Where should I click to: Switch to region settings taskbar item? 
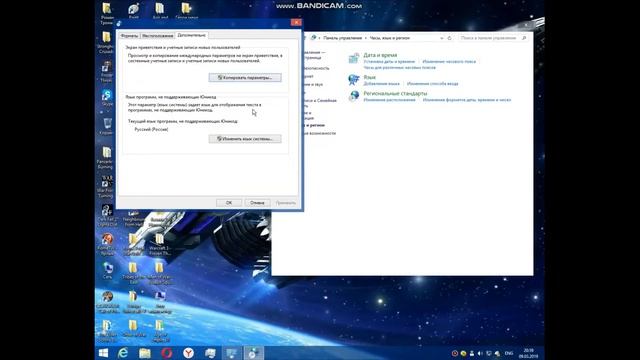click(253, 353)
